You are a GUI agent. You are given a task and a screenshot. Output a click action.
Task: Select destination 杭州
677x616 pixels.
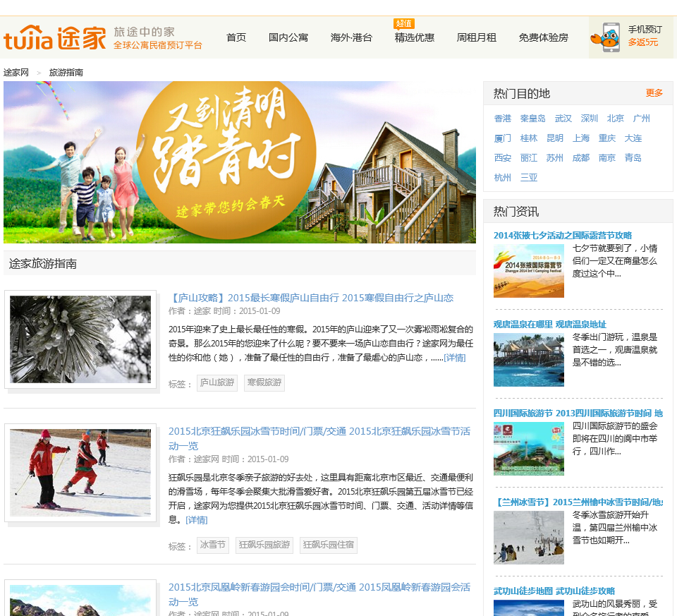pos(503,178)
